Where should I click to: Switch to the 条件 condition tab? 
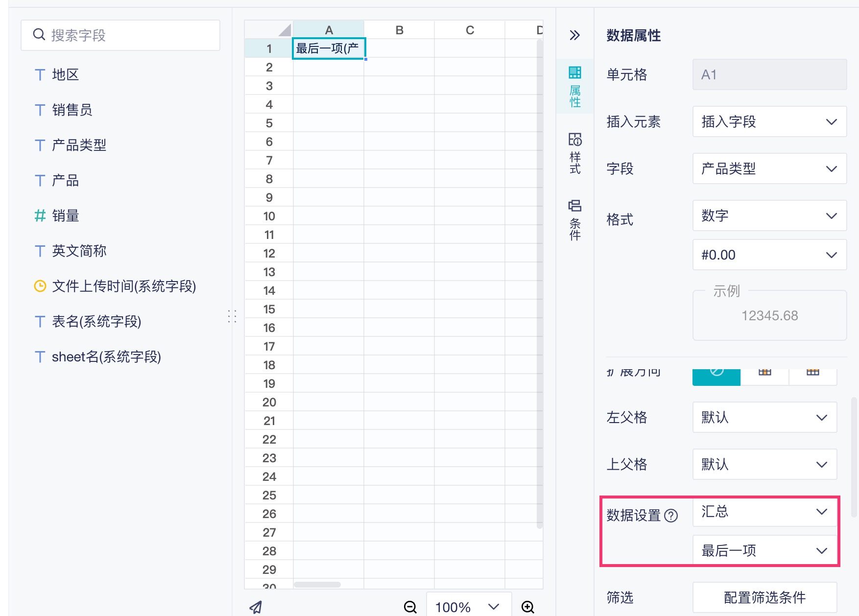[x=575, y=220]
